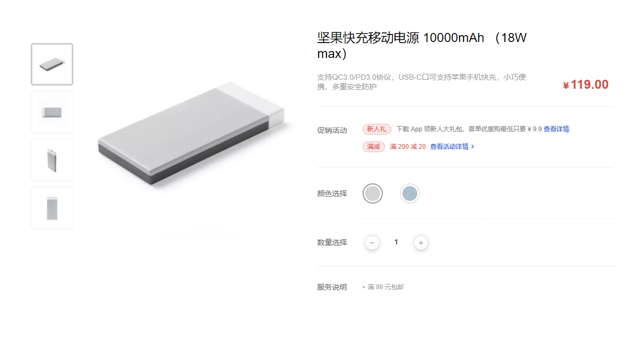Screen dimensions: 644x337
Task: Show the first angled product thumbnail
Action: [52, 64]
